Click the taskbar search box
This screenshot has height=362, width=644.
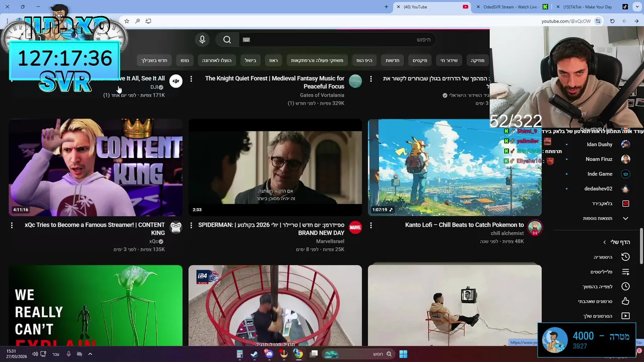358,354
